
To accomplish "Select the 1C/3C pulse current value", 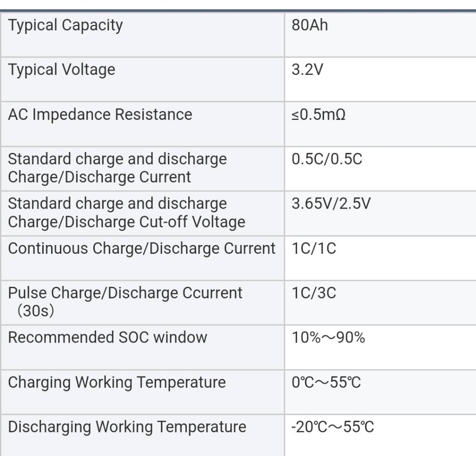I will 314,293.
